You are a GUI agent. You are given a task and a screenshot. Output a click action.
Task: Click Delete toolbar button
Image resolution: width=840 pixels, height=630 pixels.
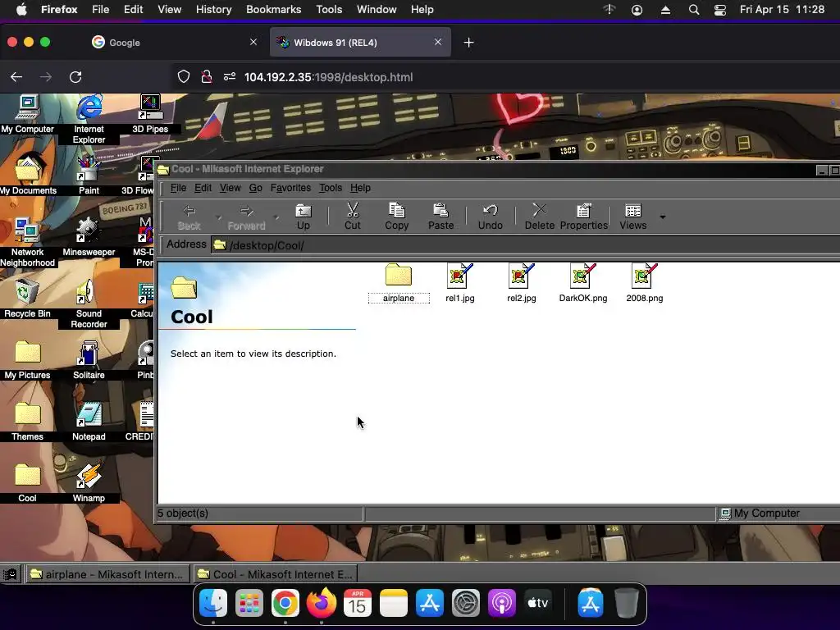coord(540,217)
